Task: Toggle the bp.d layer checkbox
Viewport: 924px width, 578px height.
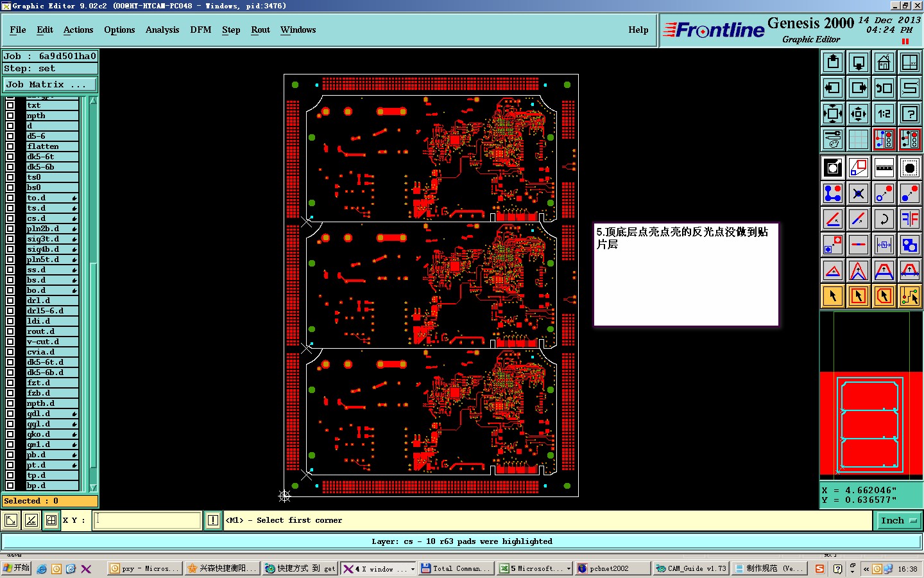Action: [x=10, y=486]
